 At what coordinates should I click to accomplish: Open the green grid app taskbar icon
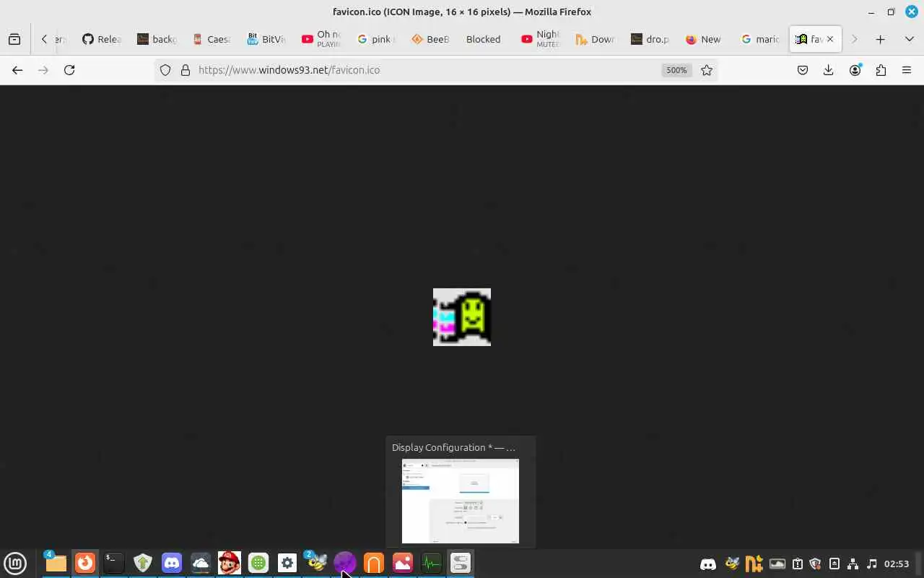click(258, 563)
